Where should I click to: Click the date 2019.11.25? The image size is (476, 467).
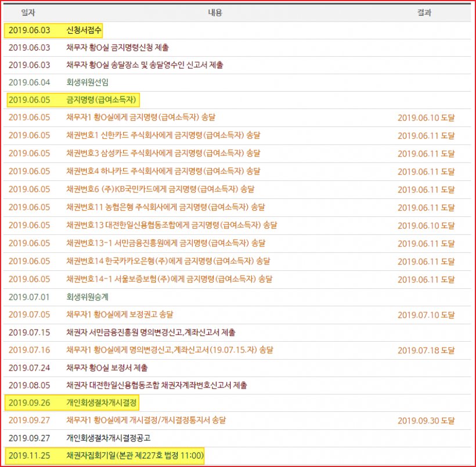coord(29,455)
